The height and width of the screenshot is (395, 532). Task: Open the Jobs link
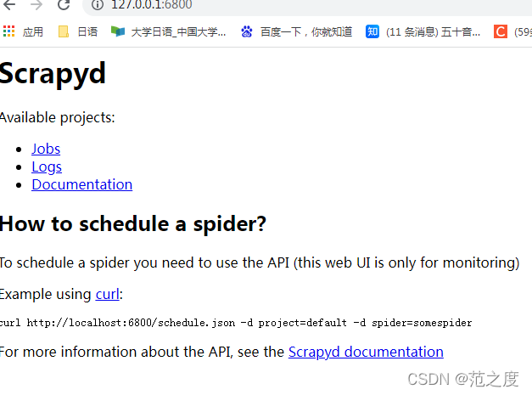click(x=46, y=149)
